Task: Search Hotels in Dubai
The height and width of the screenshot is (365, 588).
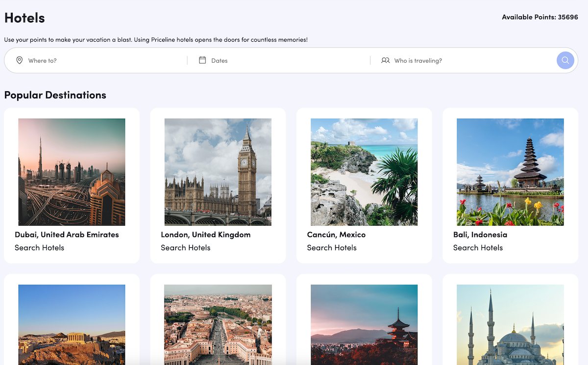Action: pos(39,248)
